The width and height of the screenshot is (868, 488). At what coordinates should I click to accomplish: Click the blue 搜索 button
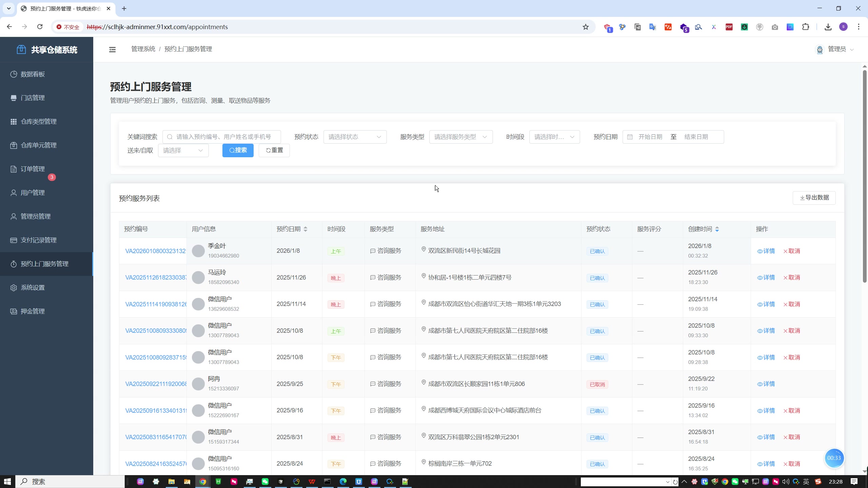point(238,150)
